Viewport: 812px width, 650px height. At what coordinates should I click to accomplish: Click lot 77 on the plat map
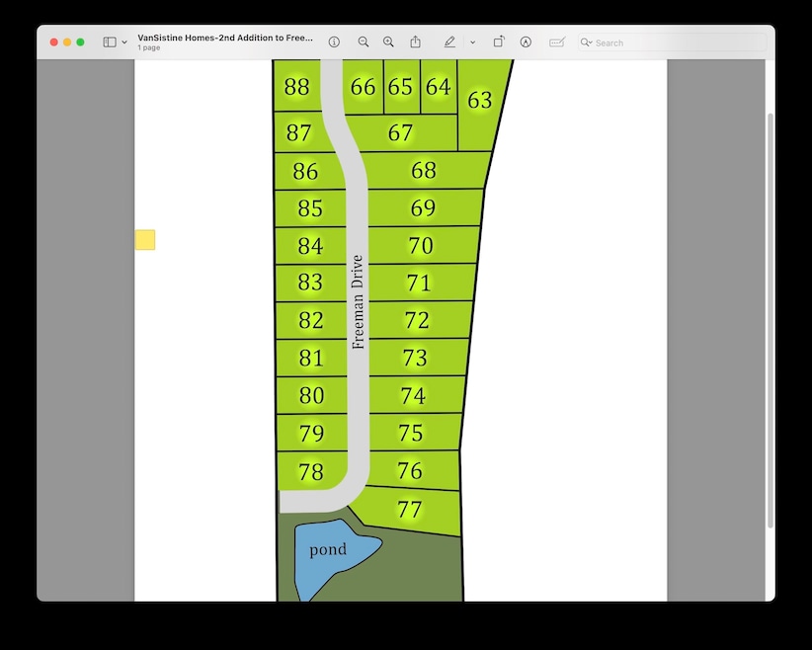409,511
